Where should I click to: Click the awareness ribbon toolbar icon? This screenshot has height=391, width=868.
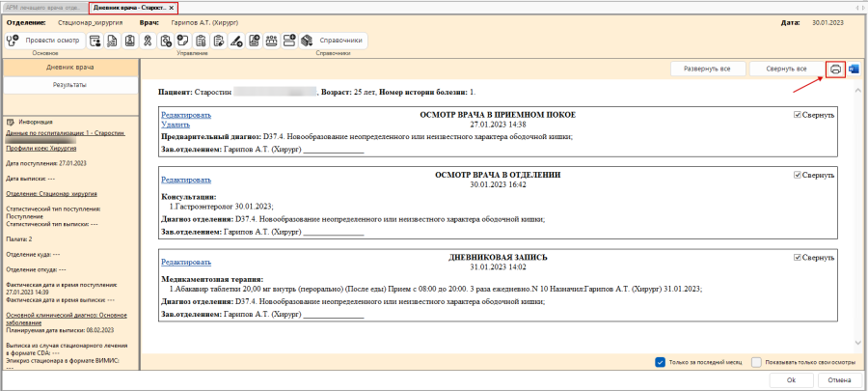coord(148,41)
